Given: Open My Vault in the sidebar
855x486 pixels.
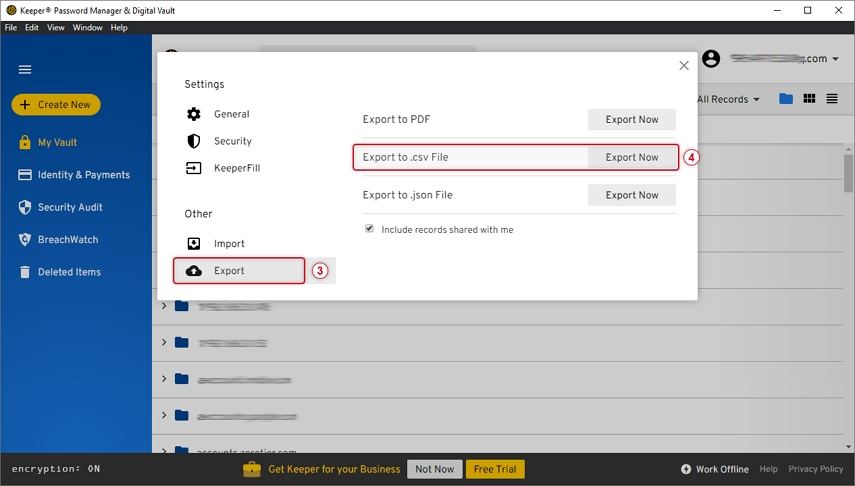Looking at the screenshot, I should click(x=57, y=142).
